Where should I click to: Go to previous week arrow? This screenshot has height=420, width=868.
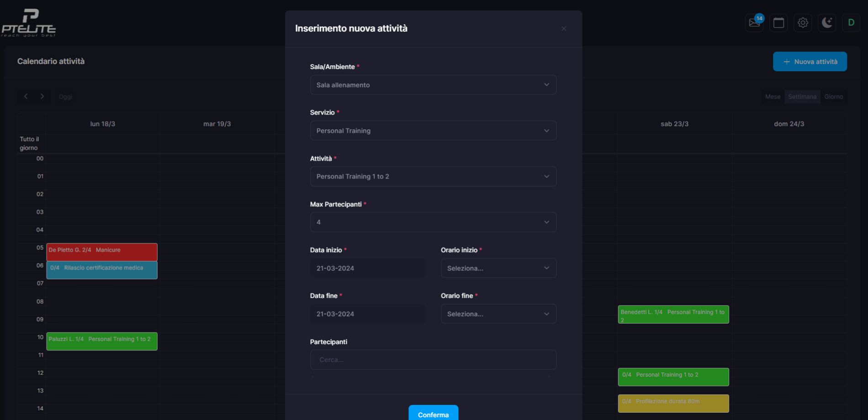pyautogui.click(x=26, y=96)
